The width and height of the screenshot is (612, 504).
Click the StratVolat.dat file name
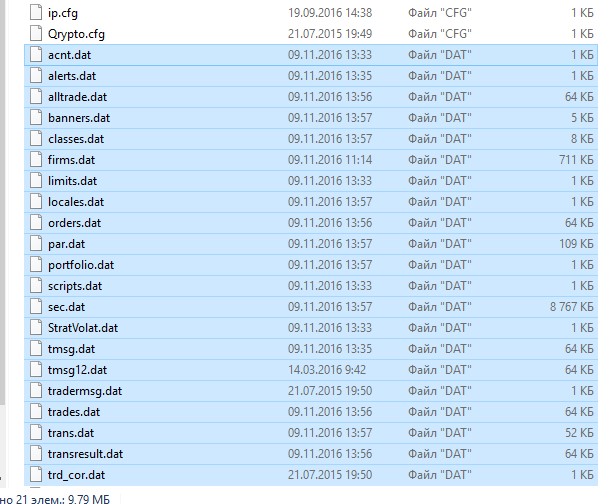point(83,328)
